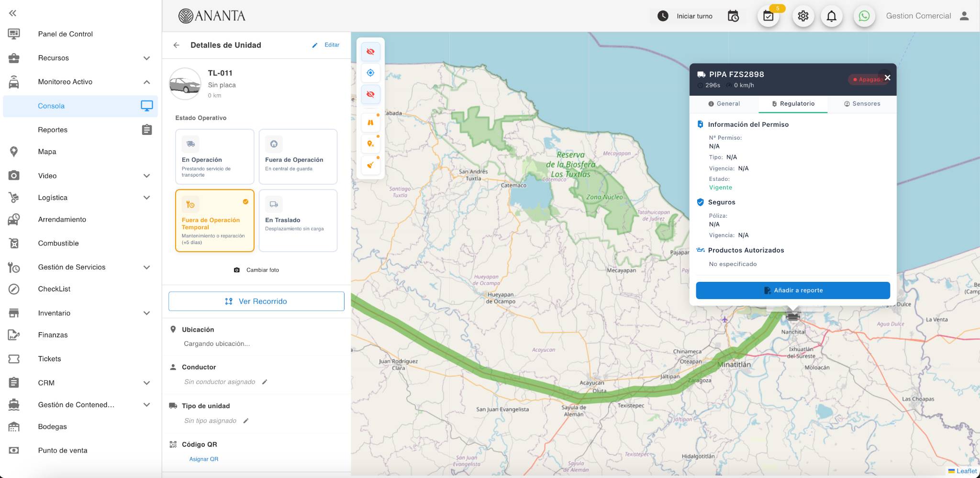Go back with the Detalles de Unidad arrow
This screenshot has height=478, width=980.
176,45
